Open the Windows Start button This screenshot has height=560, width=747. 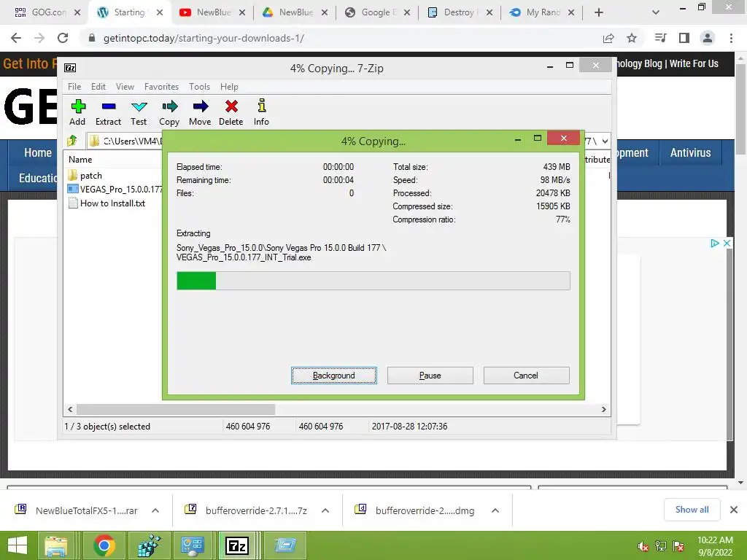(x=18, y=545)
